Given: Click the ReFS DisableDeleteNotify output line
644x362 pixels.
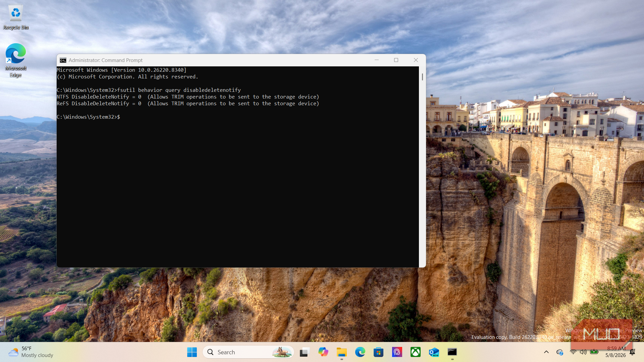Looking at the screenshot, I should (x=188, y=104).
